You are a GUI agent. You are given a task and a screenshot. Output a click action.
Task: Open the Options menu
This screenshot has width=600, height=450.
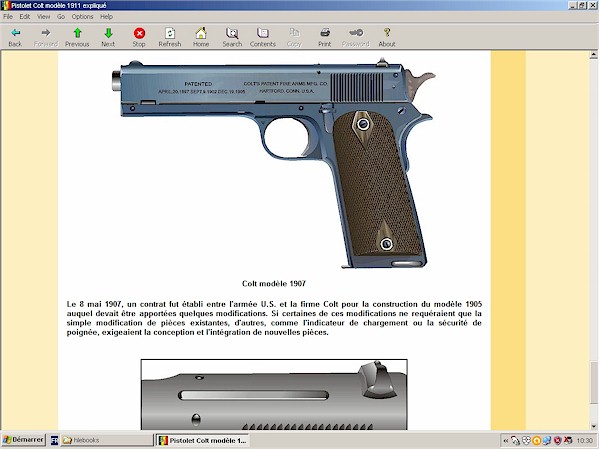(82, 16)
